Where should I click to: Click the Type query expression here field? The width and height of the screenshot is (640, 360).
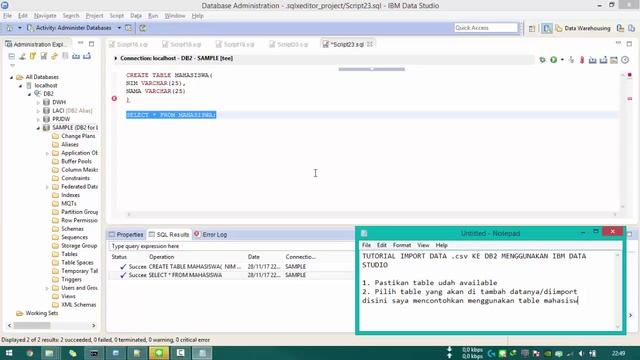[231, 246]
